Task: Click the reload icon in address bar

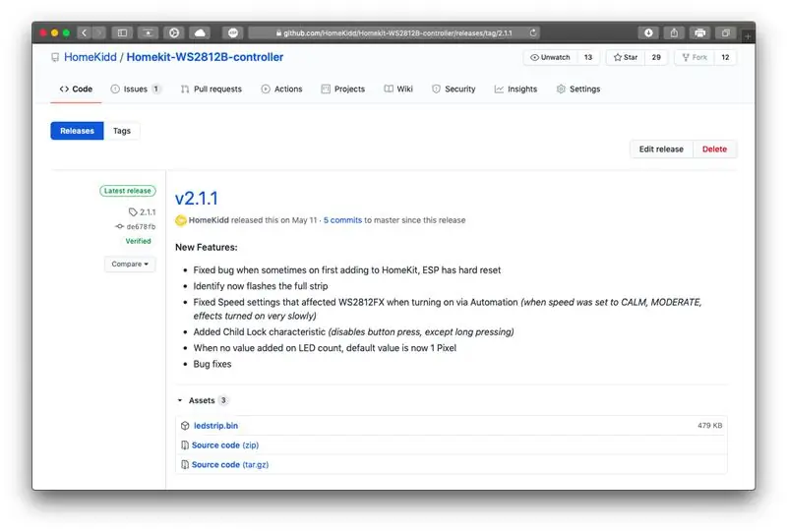Action: pyautogui.click(x=532, y=32)
